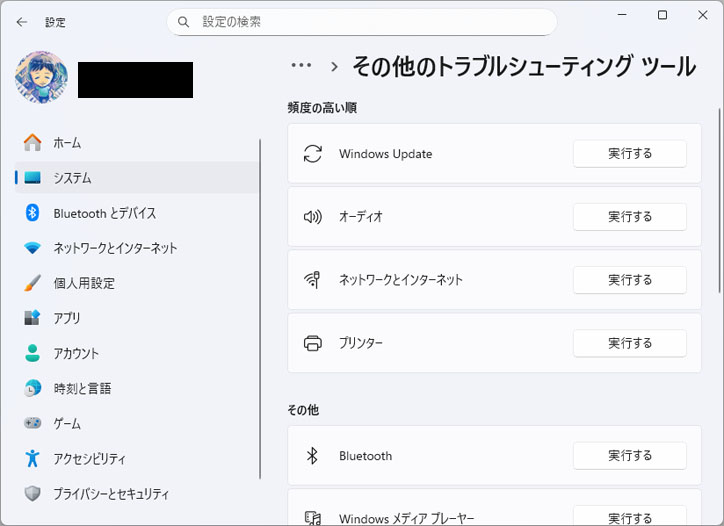Click the user profile avatar picture

point(42,79)
